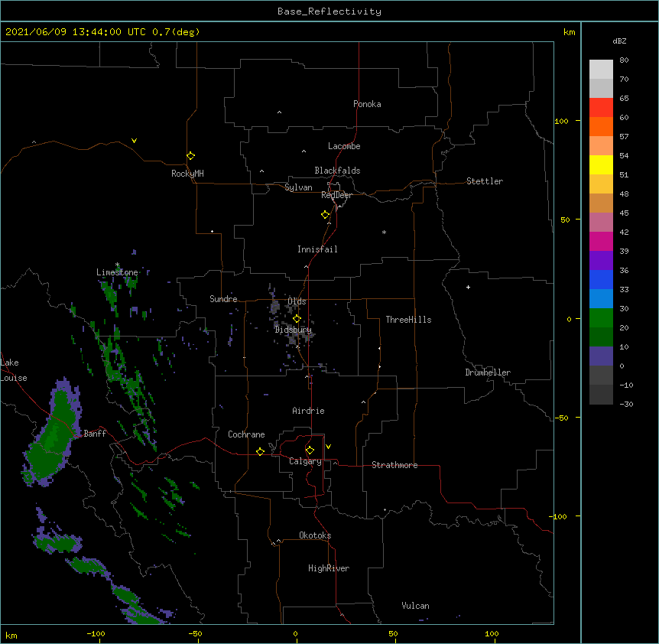Click the Calgary city label
The image size is (659, 644).
point(305,461)
